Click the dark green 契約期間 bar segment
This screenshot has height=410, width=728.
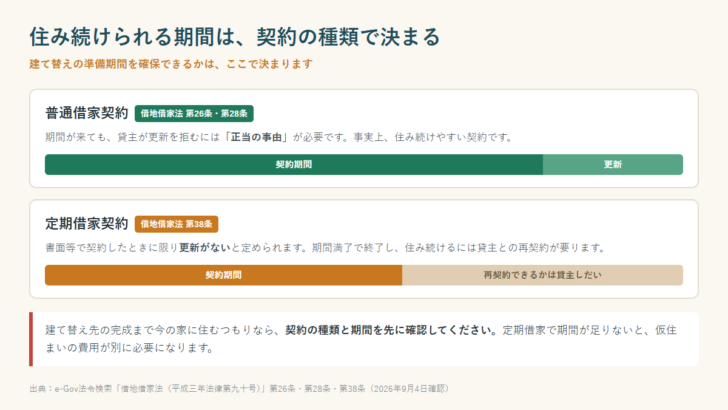(294, 165)
